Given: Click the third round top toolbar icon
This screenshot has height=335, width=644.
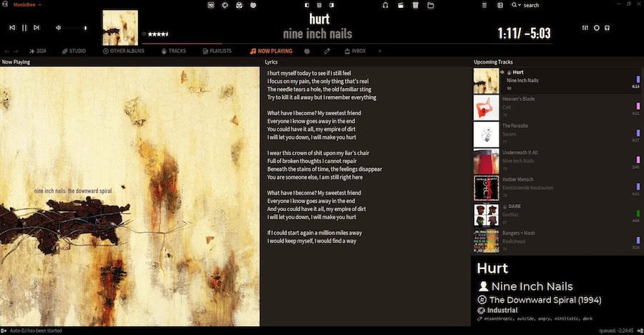Looking at the screenshot, I should [239, 5].
